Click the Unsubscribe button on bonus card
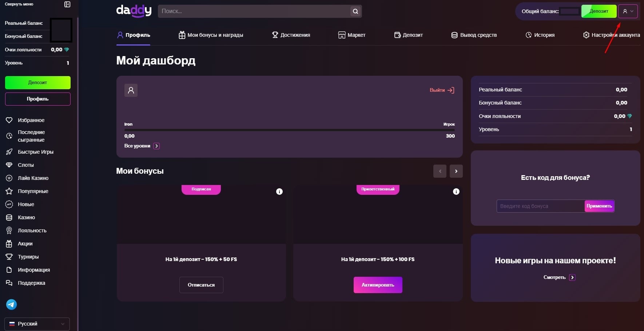This screenshot has height=331, width=644. [201, 285]
